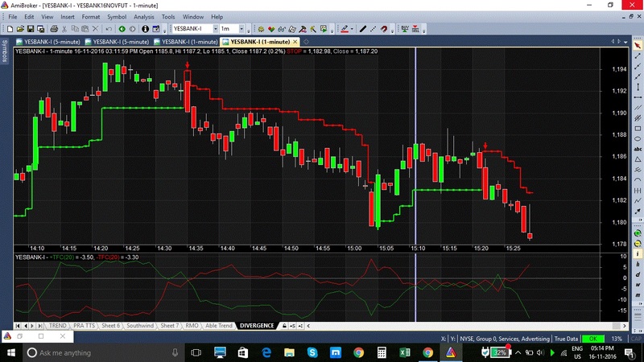This screenshot has height=362, width=644.
Task: Select the triangle drawing tool
Action: [638, 159]
